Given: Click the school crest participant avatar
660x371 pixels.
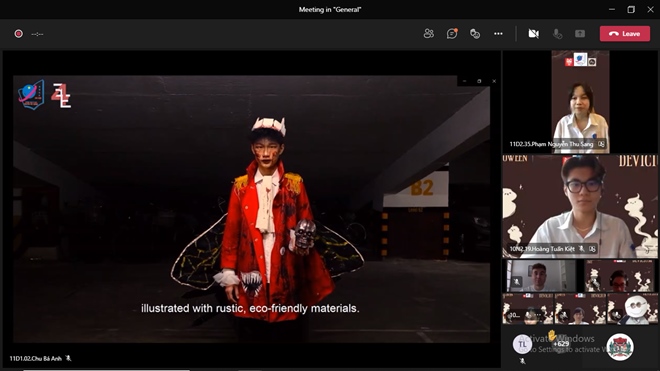Looking at the screenshot, I should pos(620,347).
